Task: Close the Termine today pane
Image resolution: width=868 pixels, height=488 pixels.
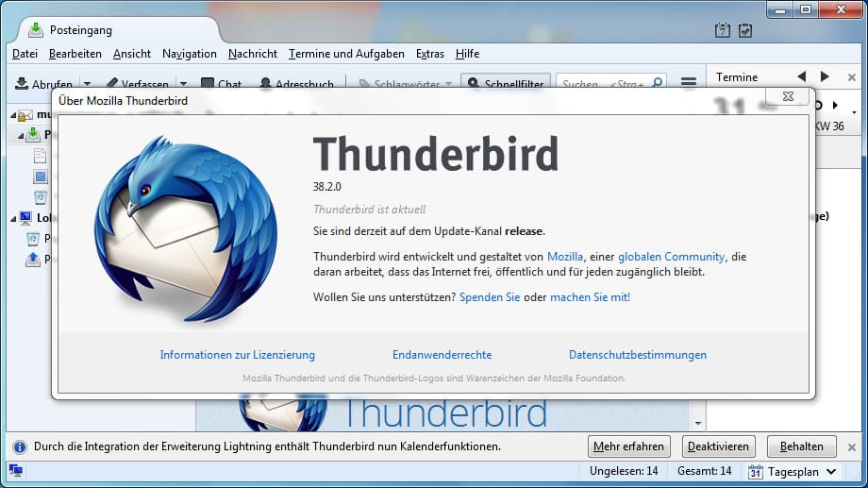Action: pyautogui.click(x=852, y=77)
